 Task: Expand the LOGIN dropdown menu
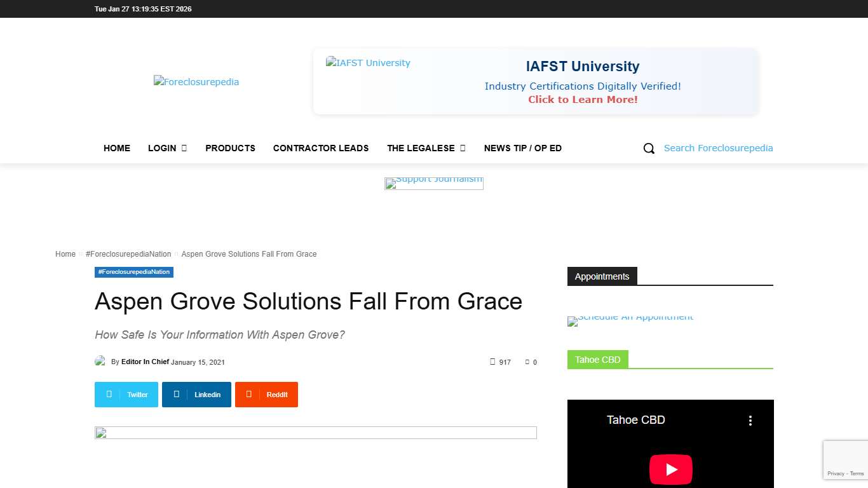click(167, 148)
